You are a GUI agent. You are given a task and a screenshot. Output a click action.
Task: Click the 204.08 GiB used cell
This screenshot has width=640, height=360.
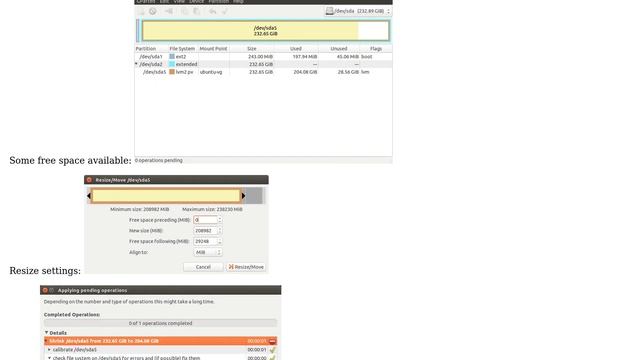(305, 72)
